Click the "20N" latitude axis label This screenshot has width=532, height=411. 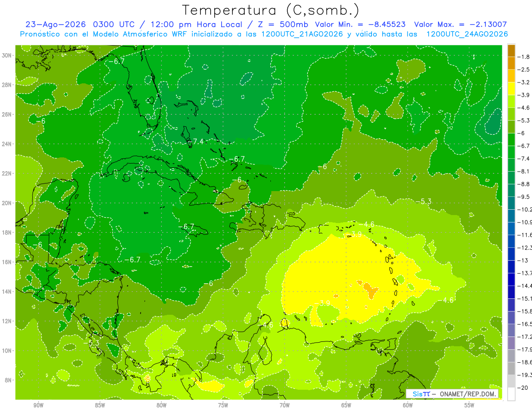(x=7, y=203)
